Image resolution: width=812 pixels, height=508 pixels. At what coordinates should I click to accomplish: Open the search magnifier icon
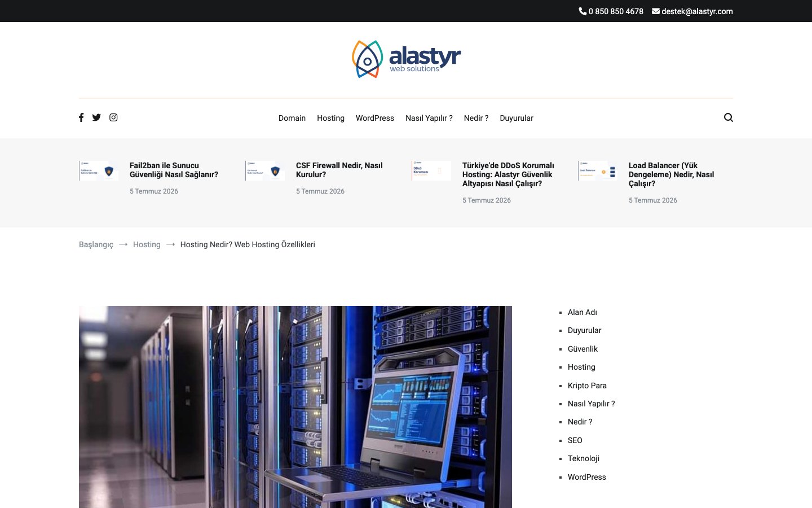pyautogui.click(x=729, y=117)
